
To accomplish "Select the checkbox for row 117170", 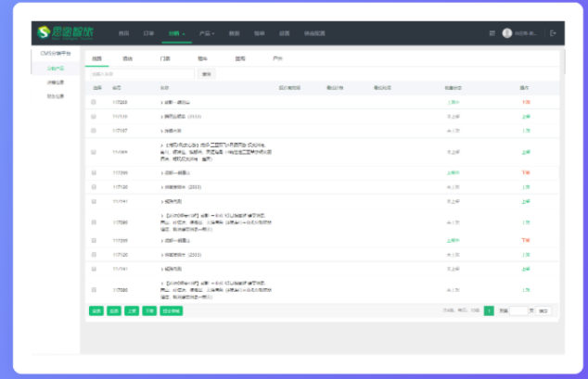I will click(x=94, y=117).
